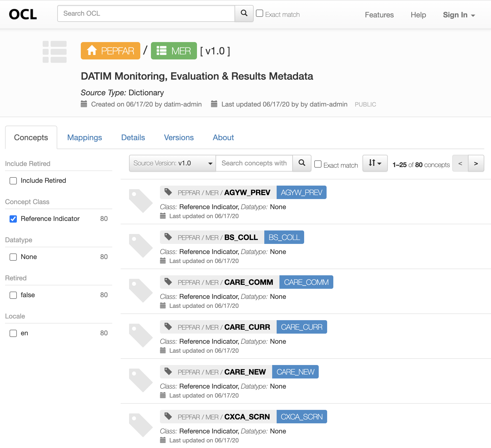The image size is (491, 448).
Task: Open the MER source list badge
Action: [174, 51]
